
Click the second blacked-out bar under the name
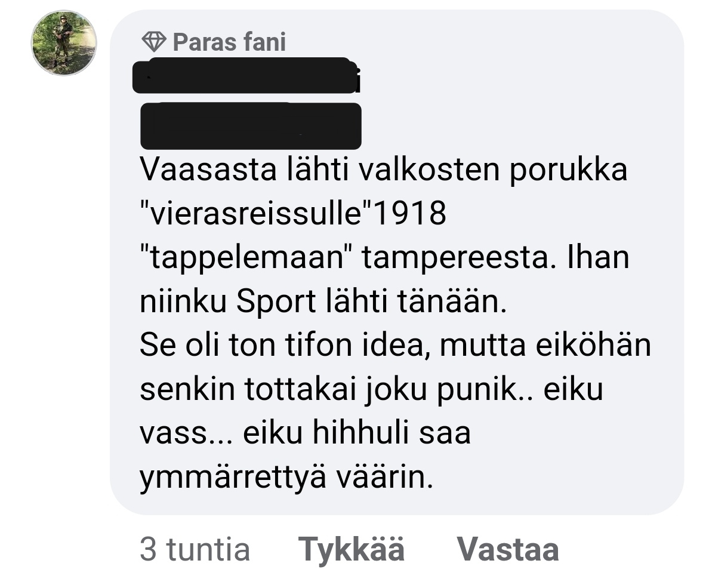tap(251, 126)
